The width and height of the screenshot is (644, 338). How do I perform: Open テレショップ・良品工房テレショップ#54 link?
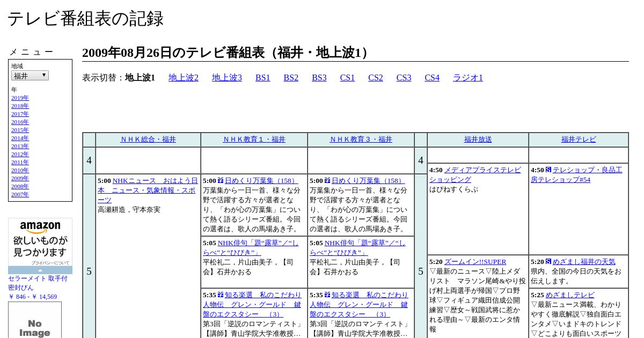coord(576,174)
